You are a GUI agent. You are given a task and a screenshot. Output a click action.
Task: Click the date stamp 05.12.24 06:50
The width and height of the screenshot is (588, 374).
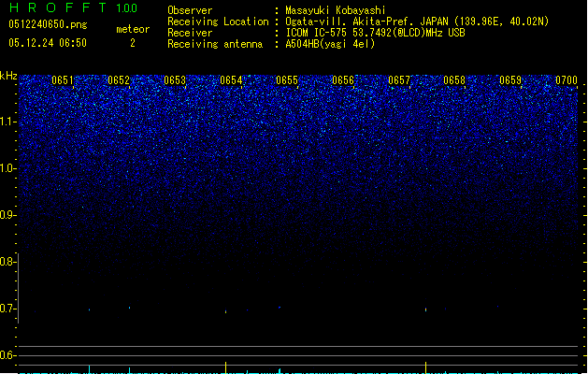pyautogui.click(x=48, y=43)
